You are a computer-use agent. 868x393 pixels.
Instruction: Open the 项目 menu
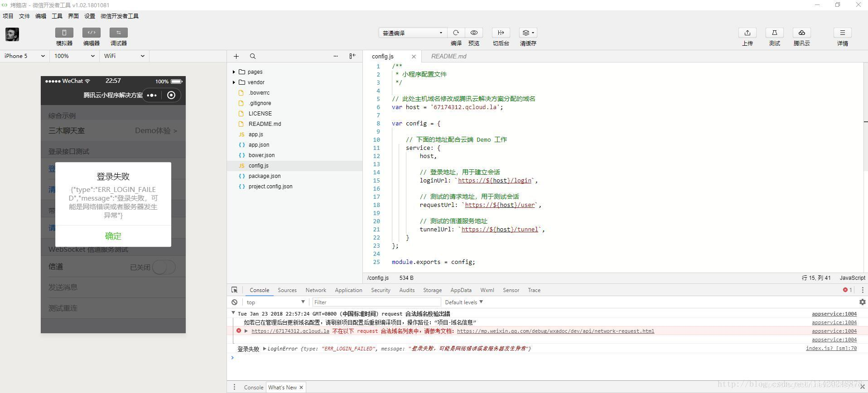[x=8, y=16]
